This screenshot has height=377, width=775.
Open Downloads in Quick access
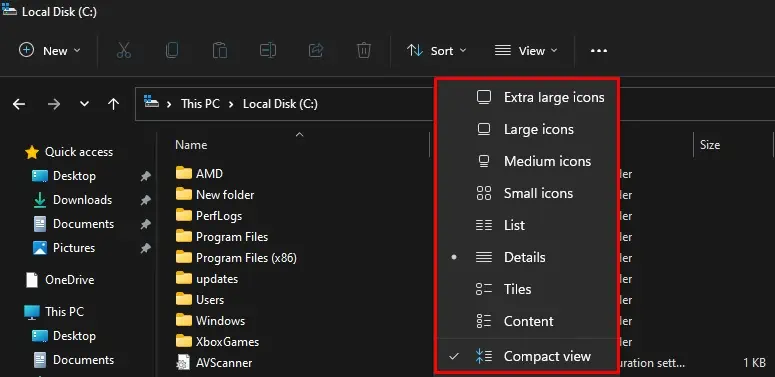[82, 200]
